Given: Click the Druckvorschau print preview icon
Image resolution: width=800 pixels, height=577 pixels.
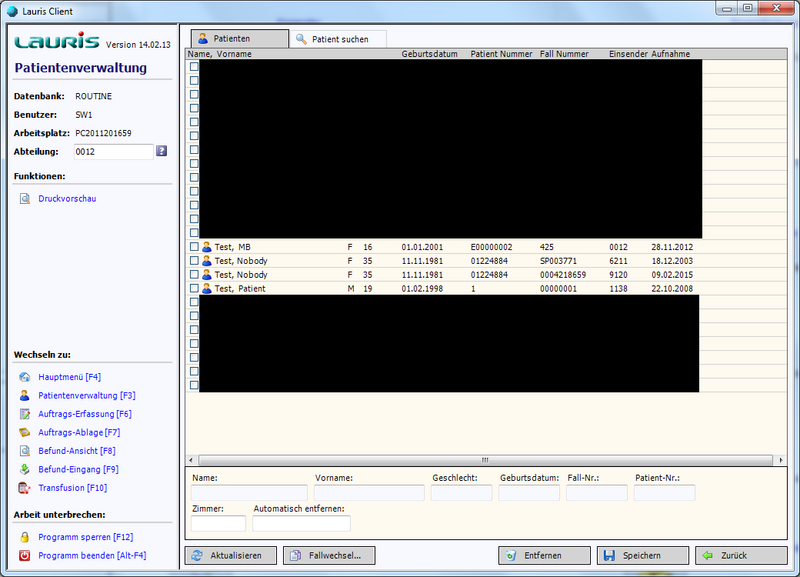Looking at the screenshot, I should click(25, 199).
